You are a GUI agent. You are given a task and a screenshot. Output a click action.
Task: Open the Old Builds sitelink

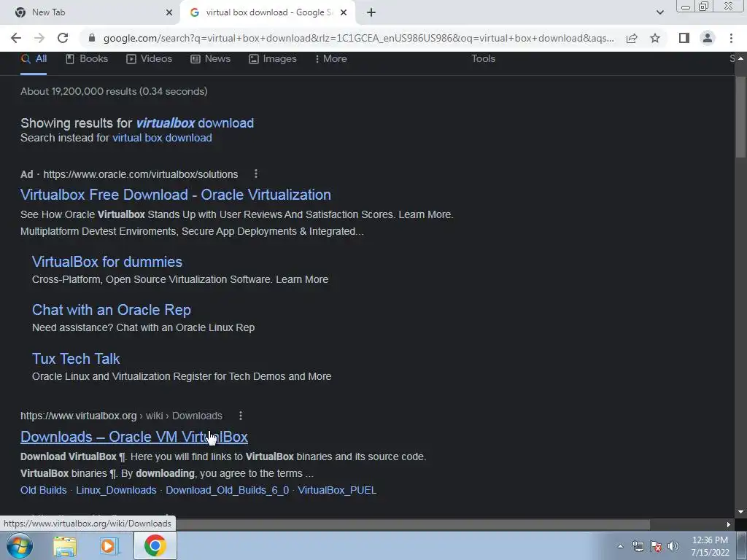pos(43,490)
